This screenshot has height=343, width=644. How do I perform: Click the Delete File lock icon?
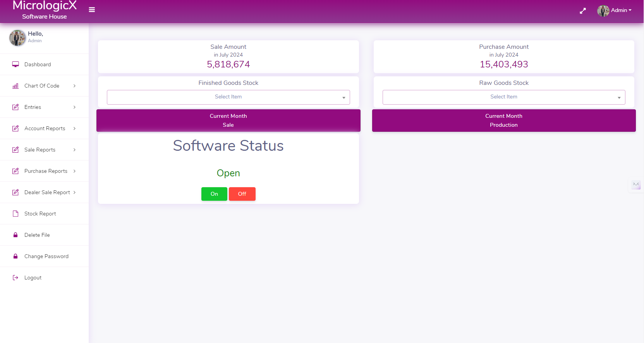click(15, 235)
